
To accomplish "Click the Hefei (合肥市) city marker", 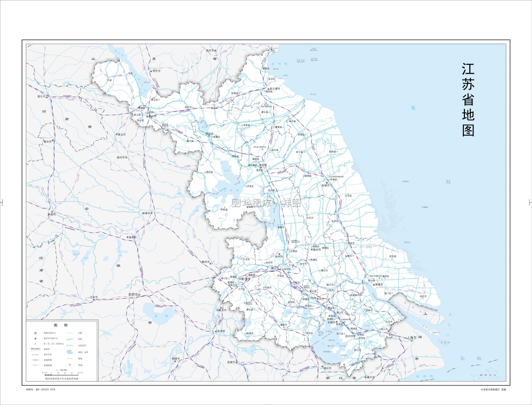I will (x=139, y=295).
